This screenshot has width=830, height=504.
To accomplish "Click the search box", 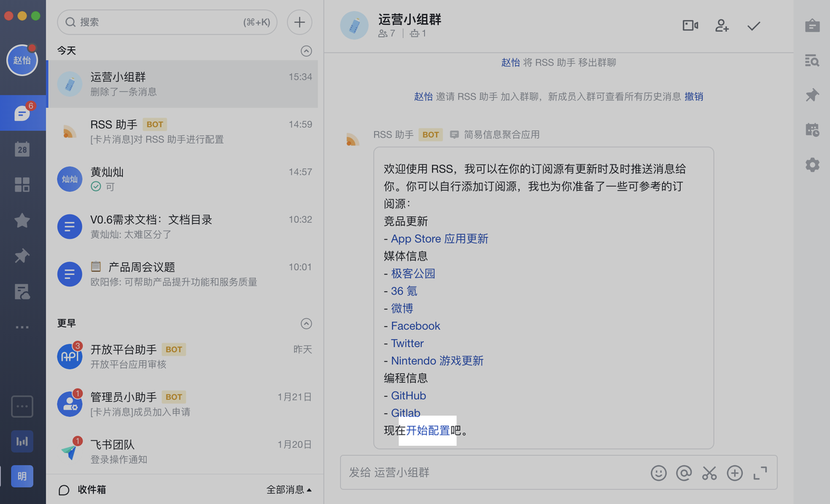I will (x=167, y=22).
